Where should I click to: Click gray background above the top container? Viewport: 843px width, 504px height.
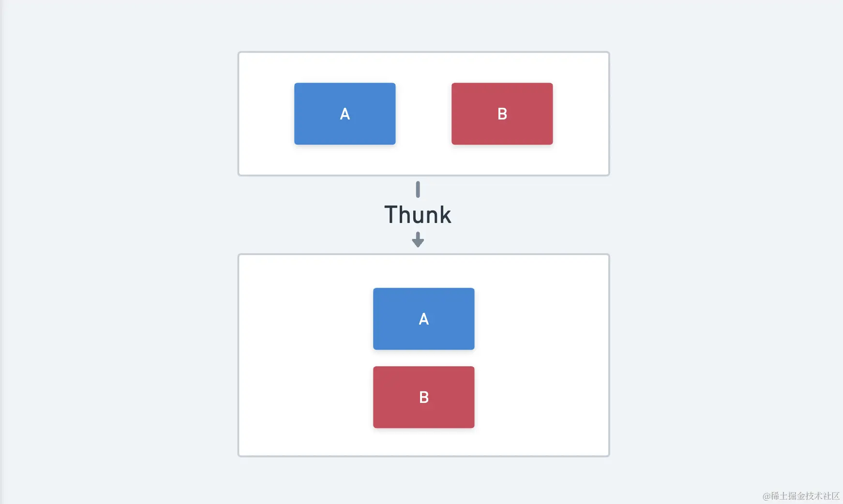point(423,25)
